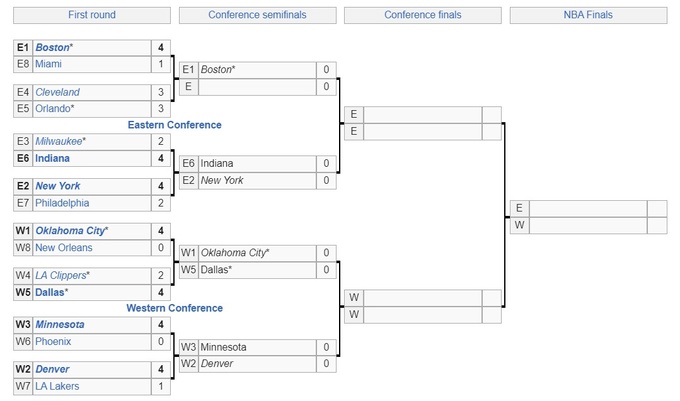Click Denver's first round score cell

160,369
